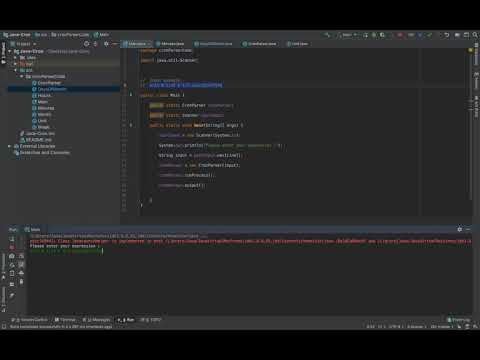Expand External Libraries node
This screenshot has height=360, width=480.
pyautogui.click(x=10, y=146)
